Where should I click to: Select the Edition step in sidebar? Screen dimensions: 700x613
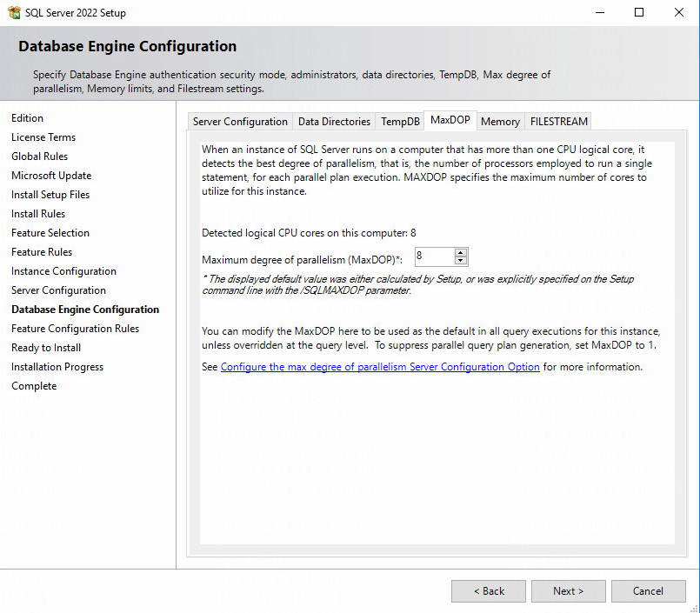27,118
